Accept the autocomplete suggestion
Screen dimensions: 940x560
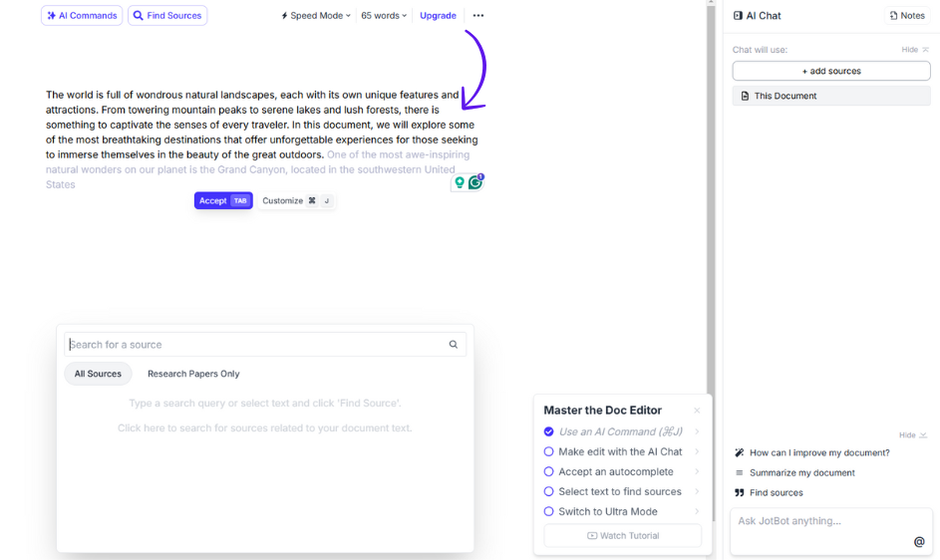(x=223, y=201)
